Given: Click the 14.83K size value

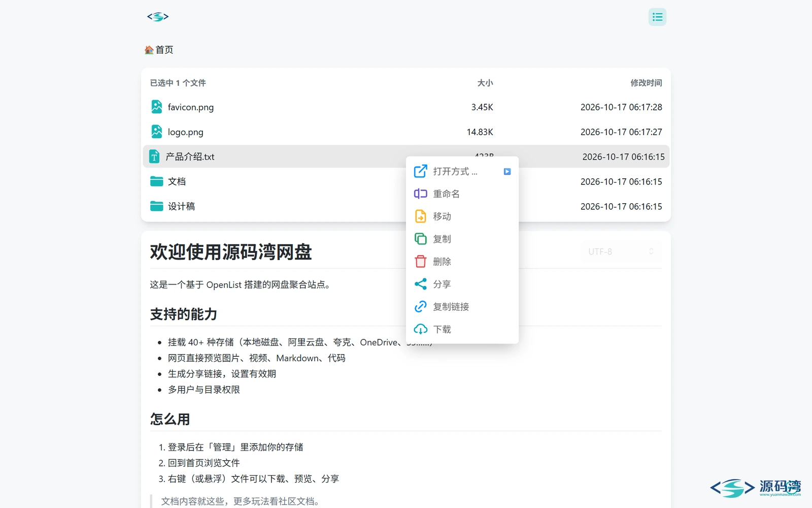Looking at the screenshot, I should [480, 132].
